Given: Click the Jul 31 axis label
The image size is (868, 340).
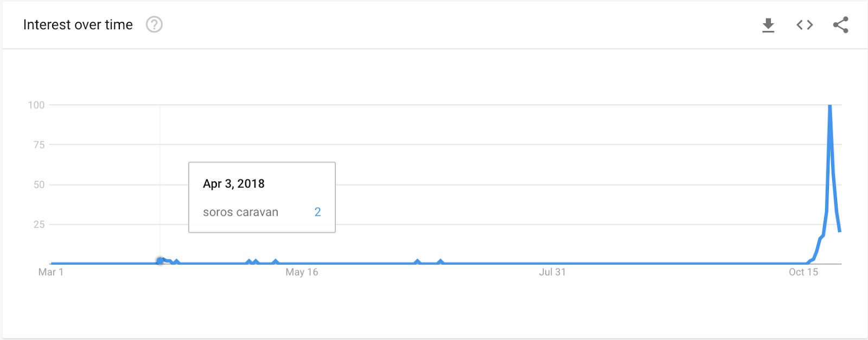Looking at the screenshot, I should click(552, 272).
